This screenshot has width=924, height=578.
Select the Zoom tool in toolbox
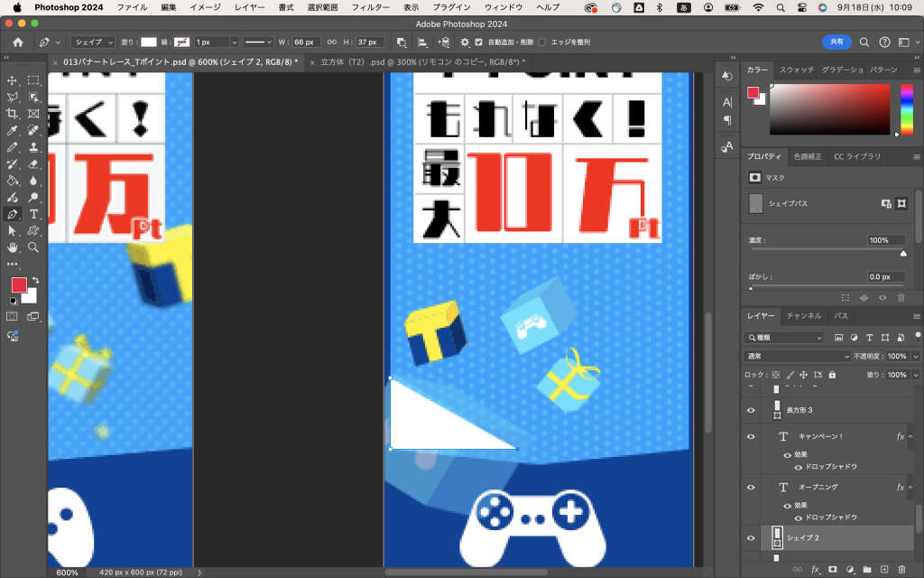point(33,247)
